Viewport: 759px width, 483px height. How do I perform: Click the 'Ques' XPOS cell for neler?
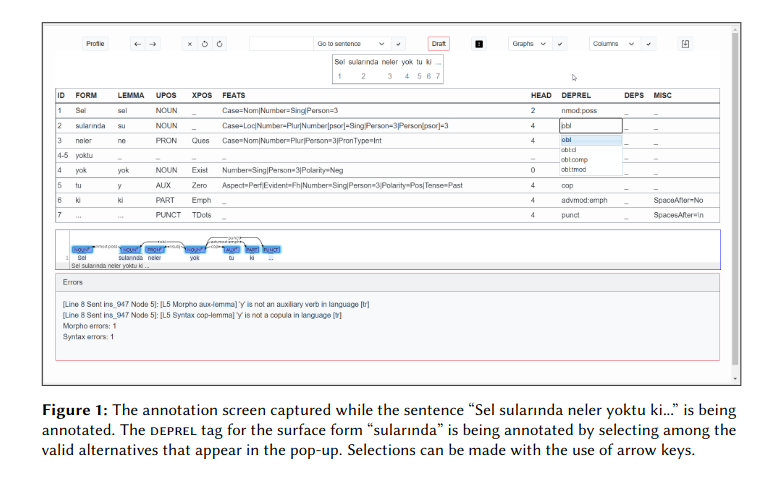[200, 141]
